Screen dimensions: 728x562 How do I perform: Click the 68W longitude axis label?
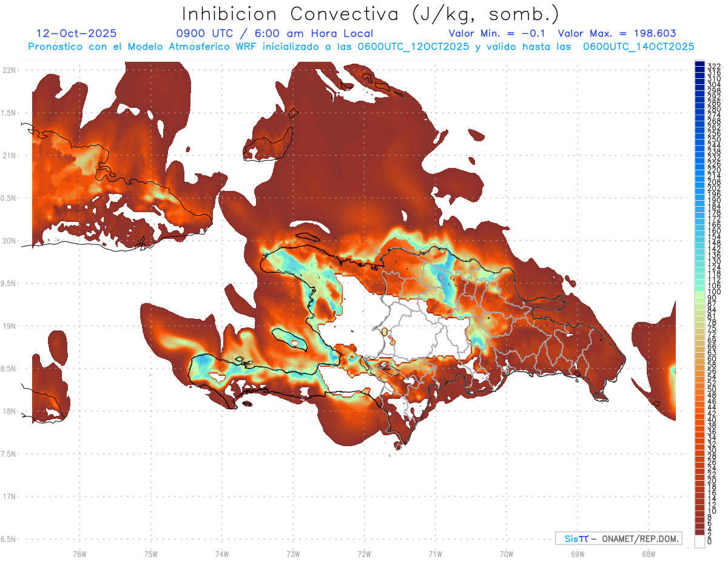(648, 553)
